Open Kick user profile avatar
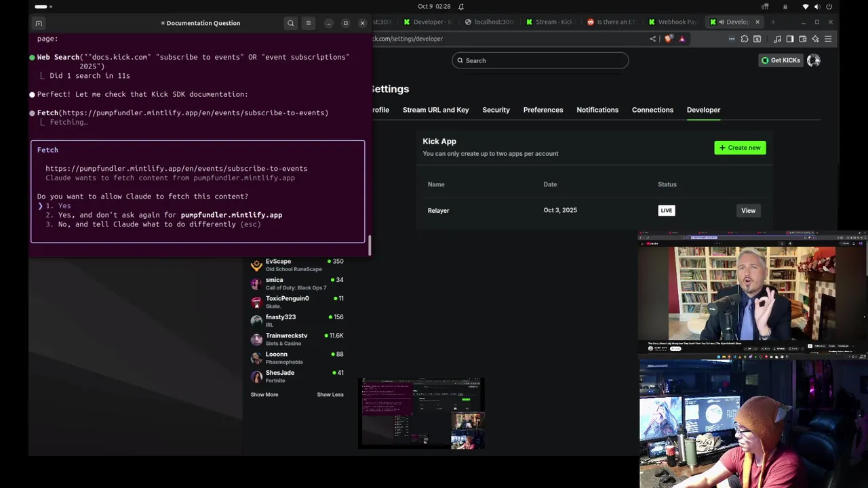Image resolution: width=868 pixels, height=488 pixels. [813, 60]
